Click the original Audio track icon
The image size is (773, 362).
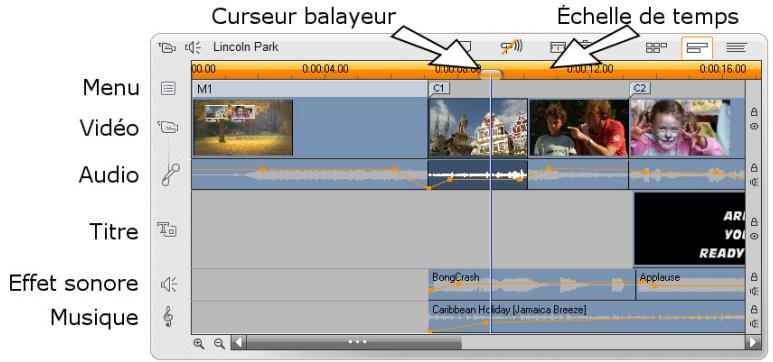coord(171,175)
